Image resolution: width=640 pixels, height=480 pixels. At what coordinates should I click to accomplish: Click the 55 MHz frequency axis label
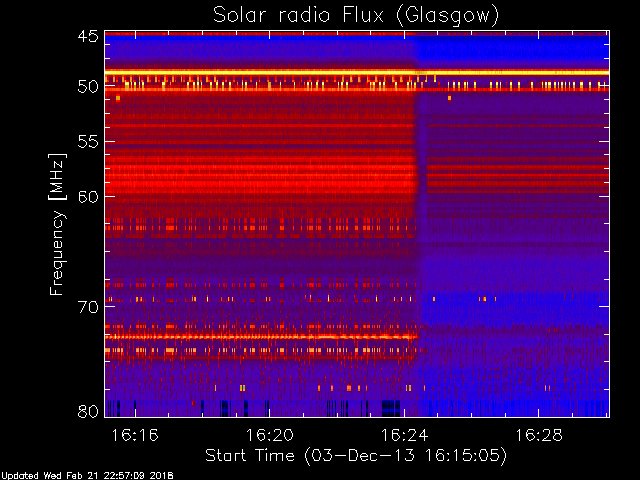(x=88, y=142)
